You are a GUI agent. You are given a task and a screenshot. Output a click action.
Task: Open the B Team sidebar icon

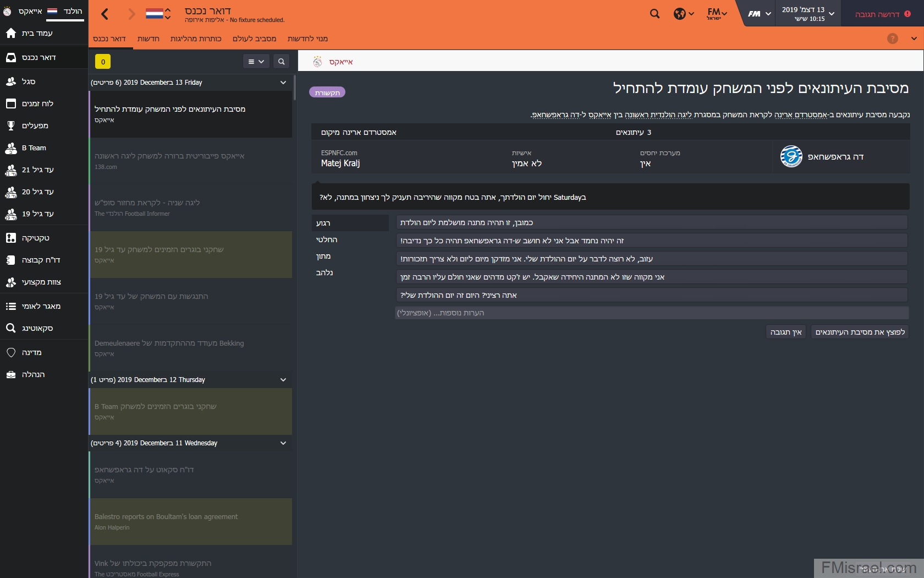[11, 148]
